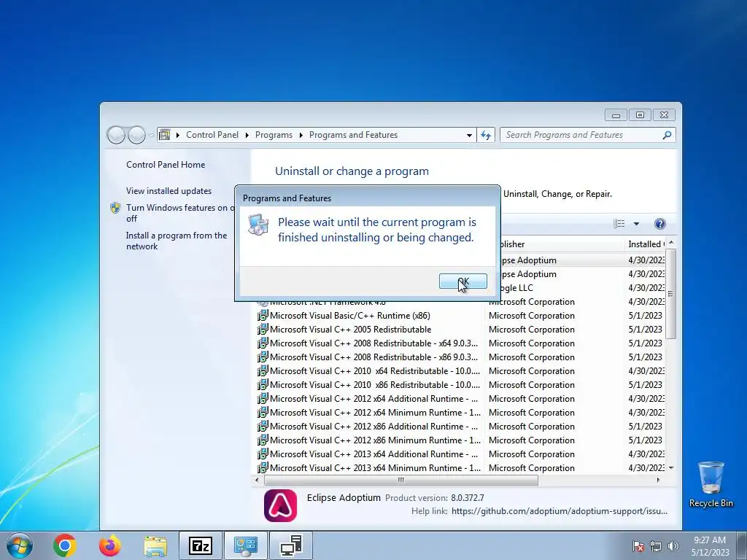The image size is (747, 560).
Task: Open Control Panel Home link
Action: [166, 165]
